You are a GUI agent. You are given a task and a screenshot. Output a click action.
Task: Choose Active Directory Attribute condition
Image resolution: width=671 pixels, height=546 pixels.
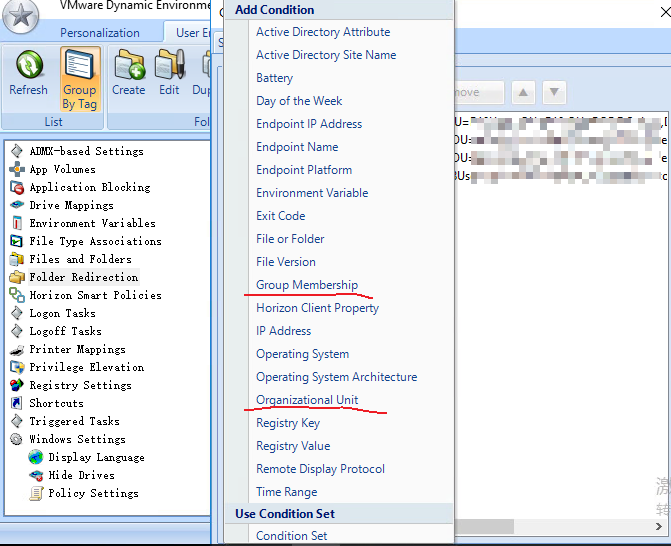point(323,32)
